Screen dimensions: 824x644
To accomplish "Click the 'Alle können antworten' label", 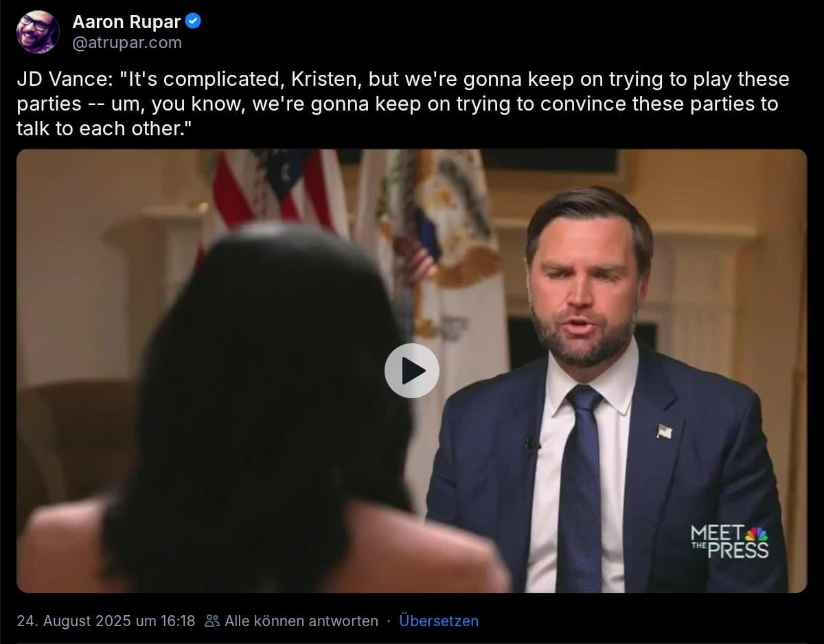I will tap(301, 621).
